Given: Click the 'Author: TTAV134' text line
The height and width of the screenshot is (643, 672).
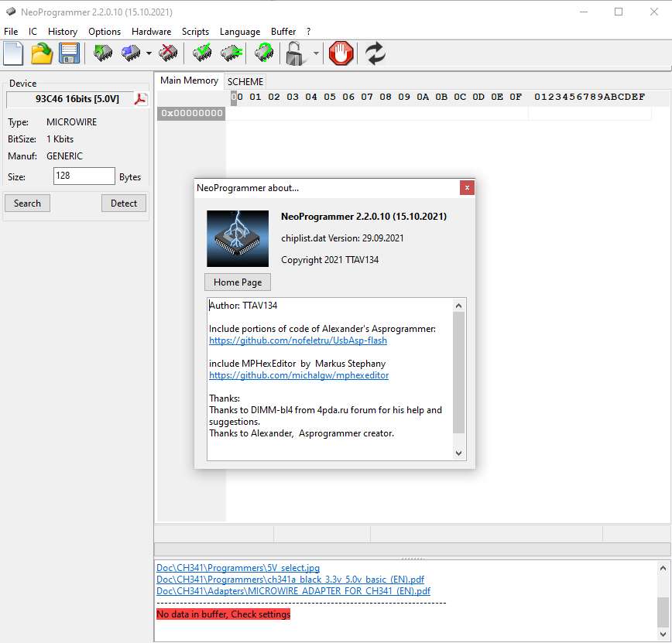Looking at the screenshot, I should 243,306.
